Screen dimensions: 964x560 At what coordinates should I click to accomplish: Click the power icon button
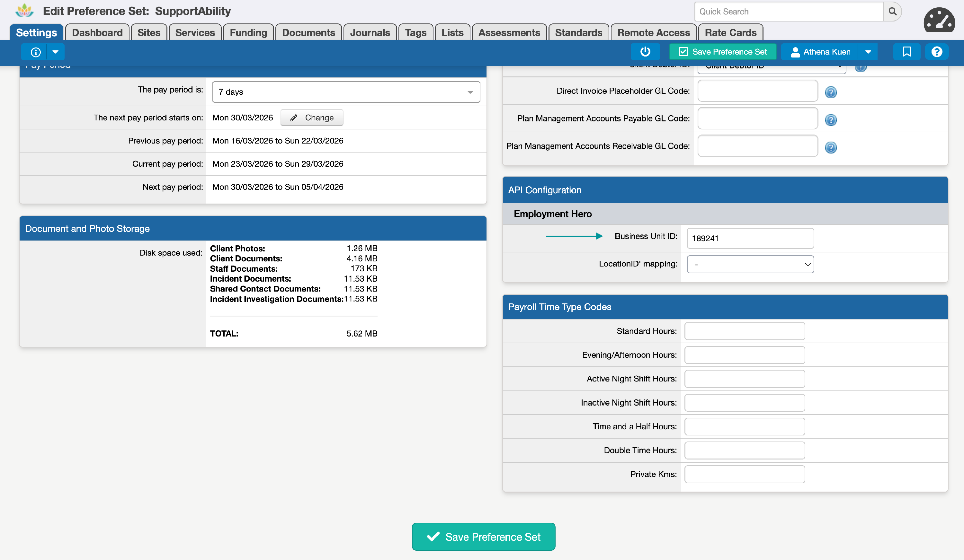645,52
